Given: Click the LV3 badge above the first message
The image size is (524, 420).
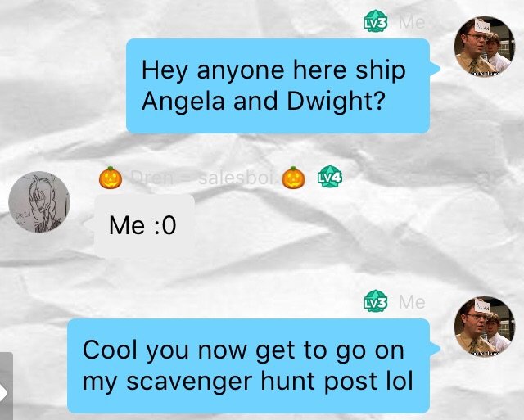Looking at the screenshot, I should point(376,21).
